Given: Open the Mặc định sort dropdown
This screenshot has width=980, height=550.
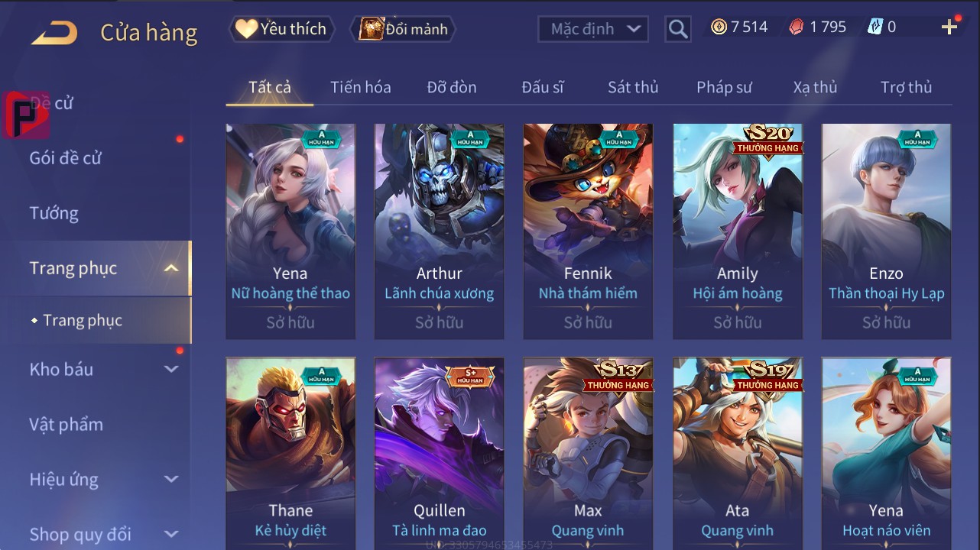Looking at the screenshot, I should 593,29.
